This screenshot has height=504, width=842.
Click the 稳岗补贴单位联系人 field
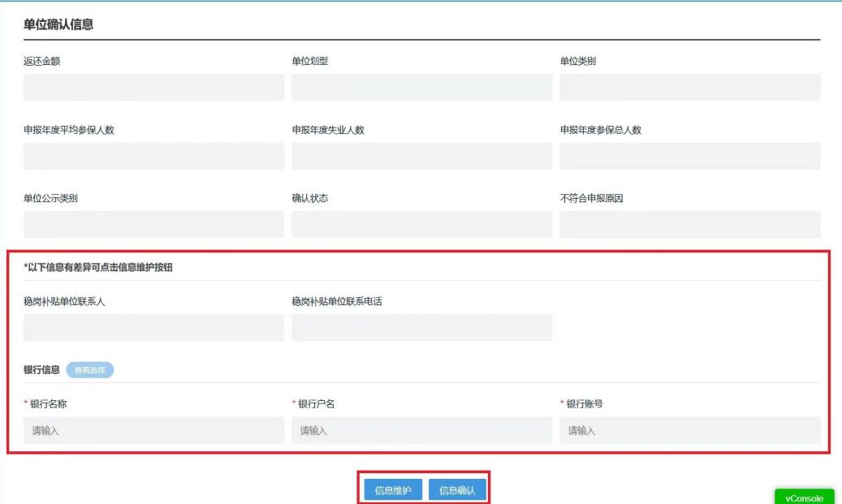(153, 328)
